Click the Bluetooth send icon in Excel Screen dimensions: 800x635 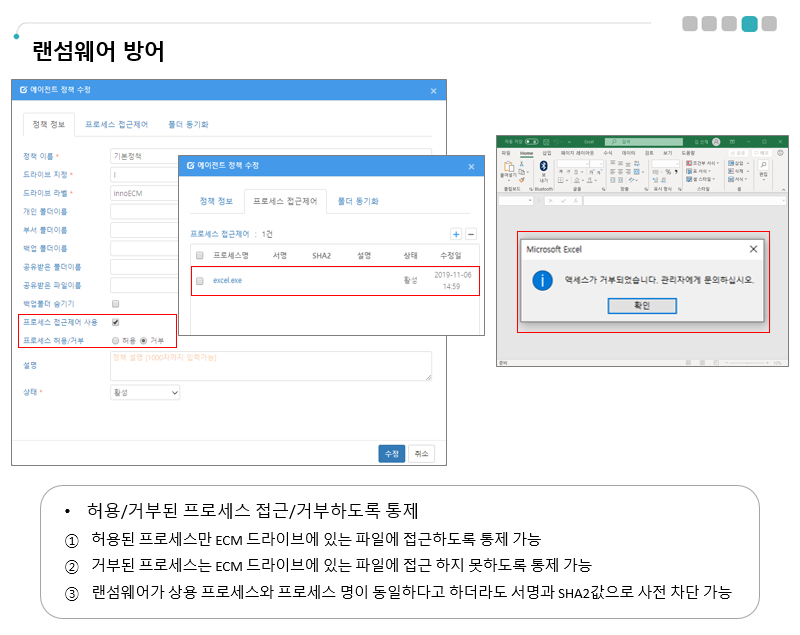coord(544,167)
